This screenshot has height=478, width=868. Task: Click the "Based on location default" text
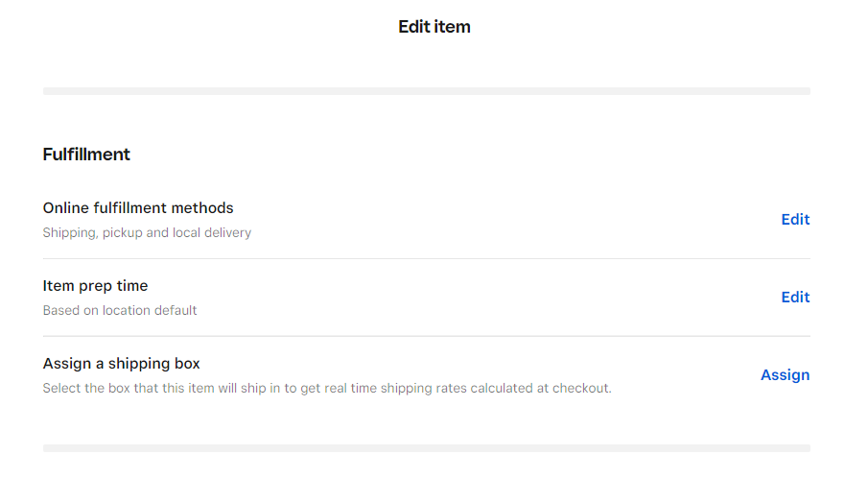pyautogui.click(x=120, y=310)
